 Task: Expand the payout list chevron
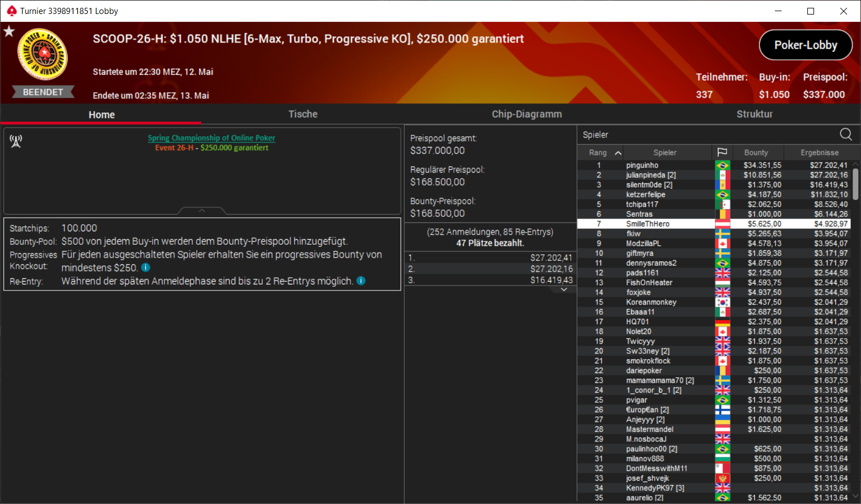(564, 289)
